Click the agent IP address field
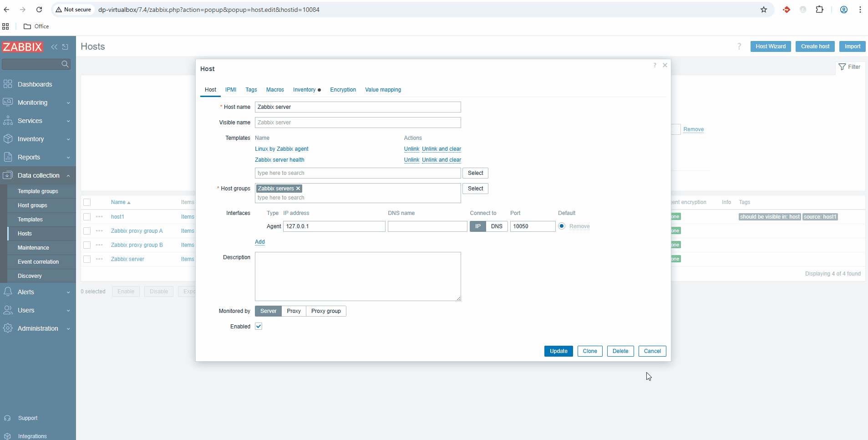The image size is (868, 440). [334, 226]
